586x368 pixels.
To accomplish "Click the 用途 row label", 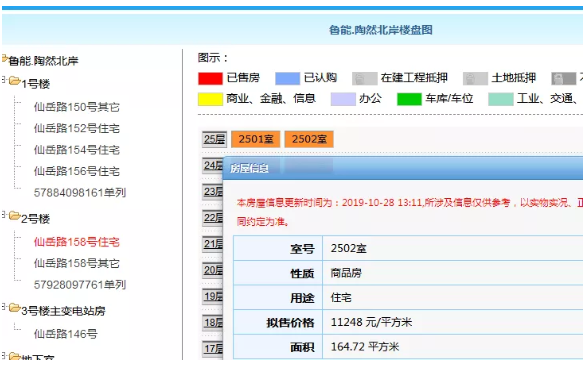I will pos(302,298).
